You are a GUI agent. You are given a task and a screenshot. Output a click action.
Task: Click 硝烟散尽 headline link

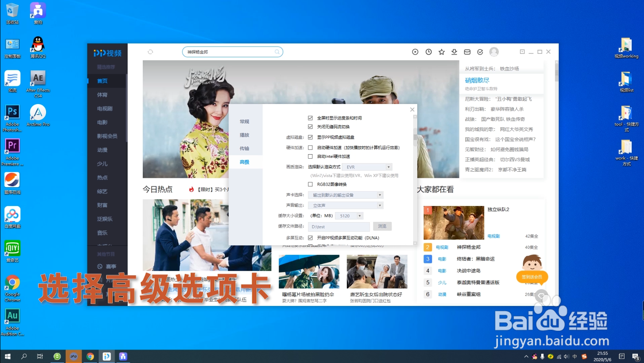477,80
